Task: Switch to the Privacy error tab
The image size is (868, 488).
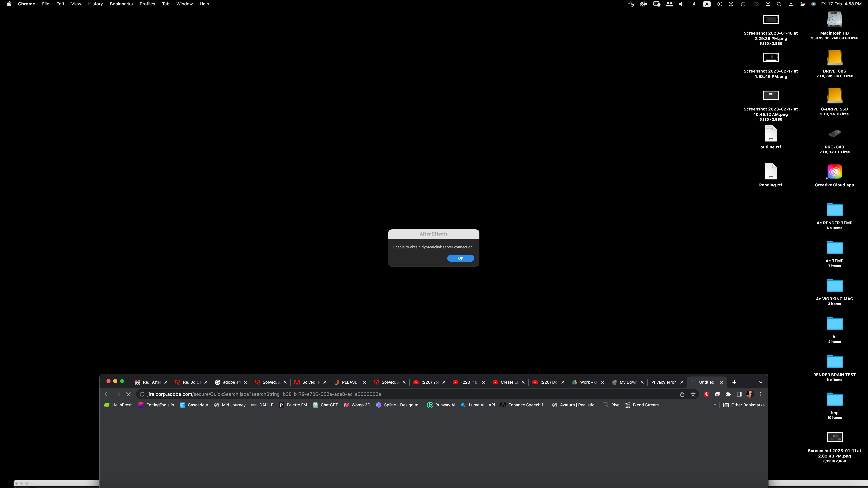Action: [663, 382]
